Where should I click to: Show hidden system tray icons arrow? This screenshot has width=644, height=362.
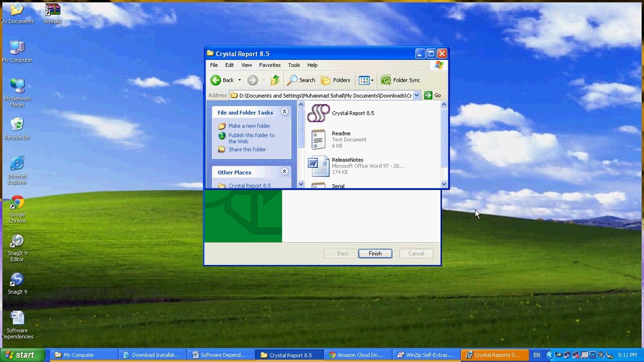[549, 355]
